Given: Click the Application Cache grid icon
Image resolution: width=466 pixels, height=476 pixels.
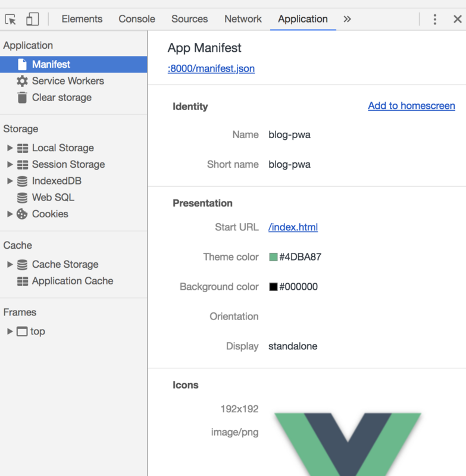Looking at the screenshot, I should tap(22, 281).
